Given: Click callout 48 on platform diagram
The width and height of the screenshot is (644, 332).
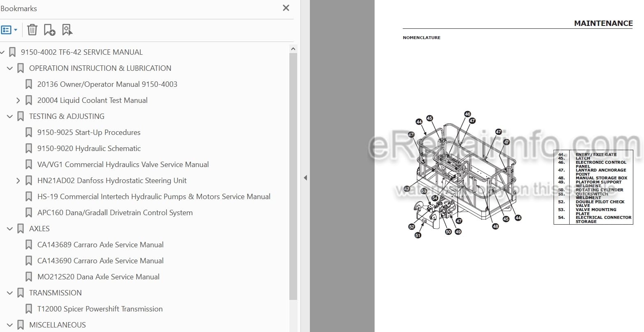Looking at the screenshot, I should click(x=495, y=226).
